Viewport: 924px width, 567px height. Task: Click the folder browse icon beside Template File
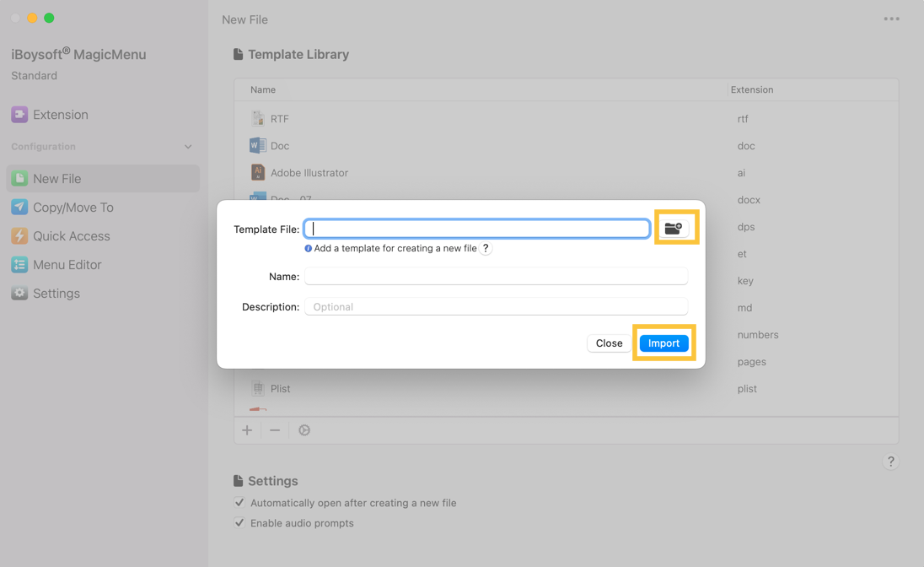673,228
